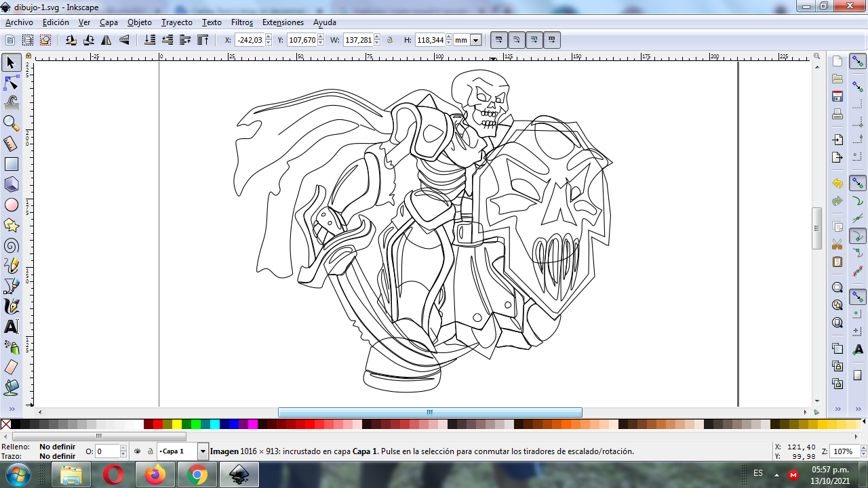Lower selection one step
This screenshot has width=868, height=488.
167,40
